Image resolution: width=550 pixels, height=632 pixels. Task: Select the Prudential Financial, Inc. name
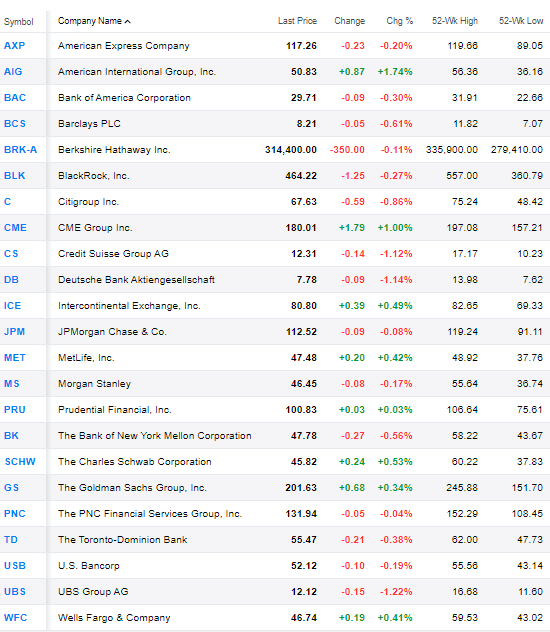coord(115,410)
